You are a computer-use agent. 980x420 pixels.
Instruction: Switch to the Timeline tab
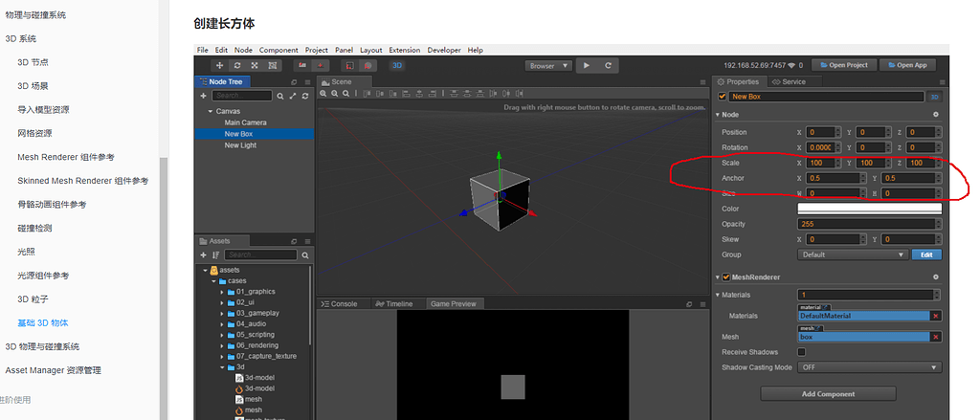coord(394,303)
